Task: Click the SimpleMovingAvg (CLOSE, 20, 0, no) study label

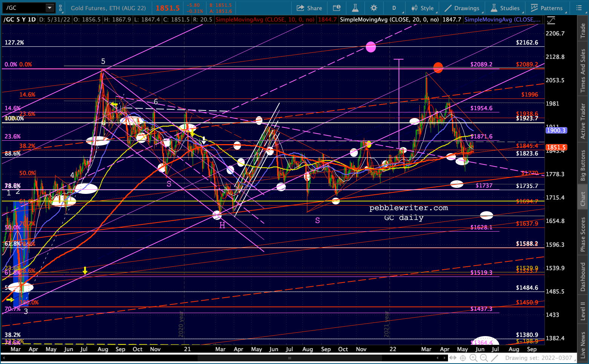Action: coord(389,20)
